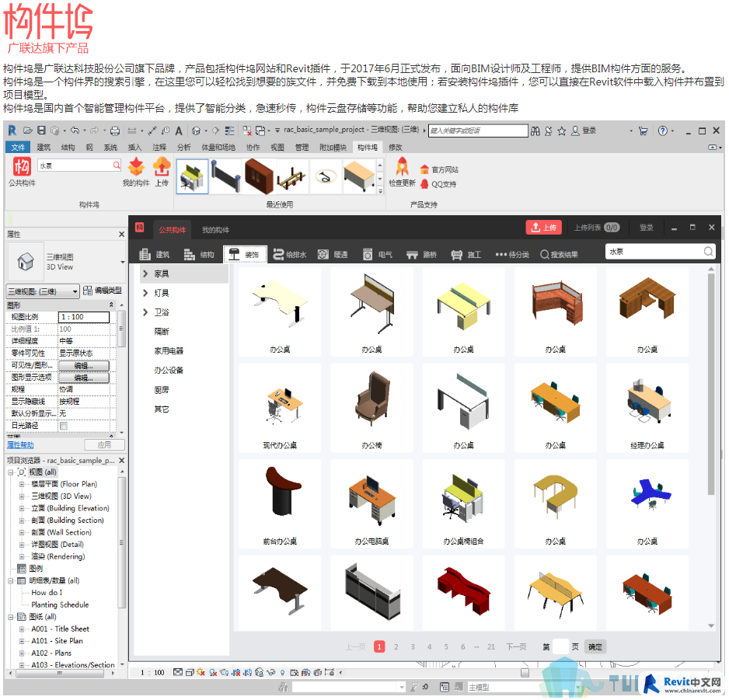Click 登录 in the plugin window header
Screen dimensions: 729x700
[x=647, y=228]
